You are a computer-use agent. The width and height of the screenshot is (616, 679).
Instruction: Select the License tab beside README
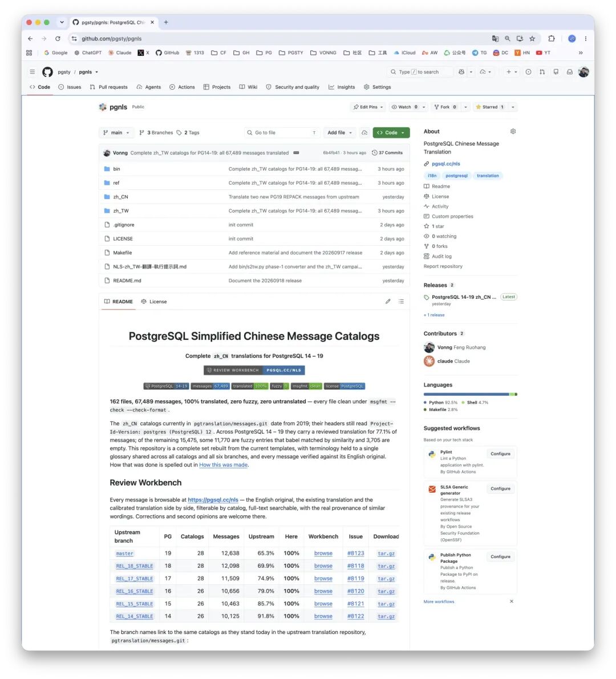tap(154, 302)
